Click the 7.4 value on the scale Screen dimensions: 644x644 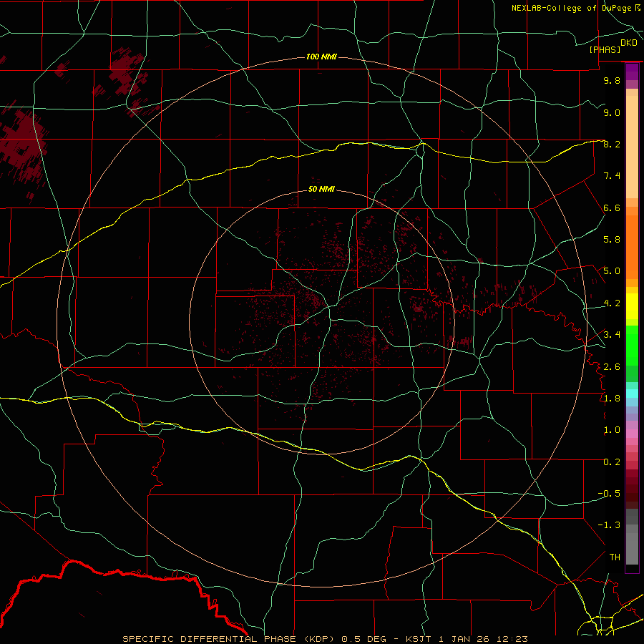[612, 176]
